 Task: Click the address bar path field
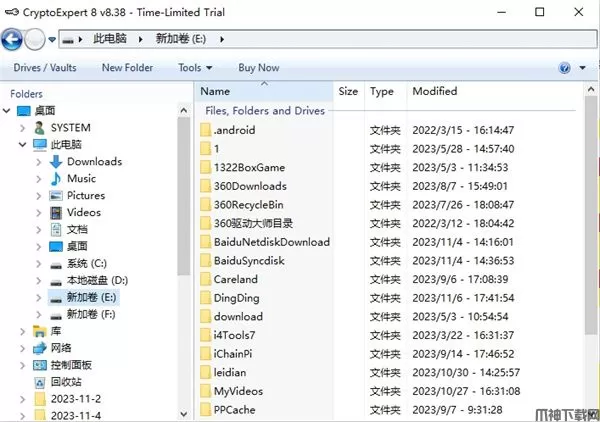[328, 39]
